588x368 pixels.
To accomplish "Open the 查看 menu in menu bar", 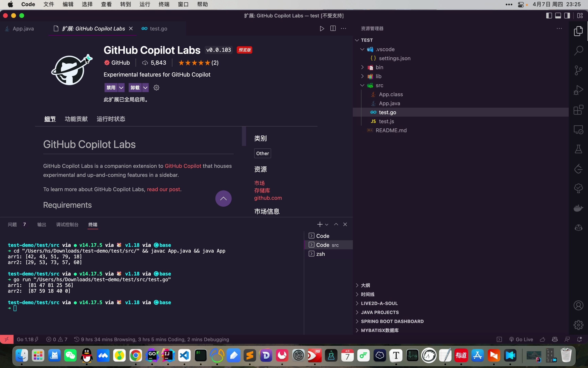I will (107, 4).
